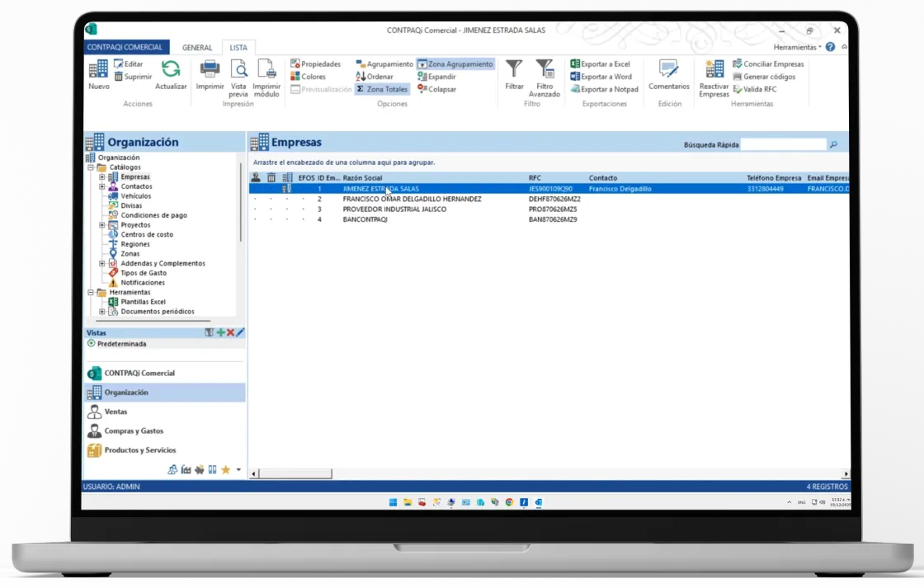Toggle the Zona Totales option
The image size is (924, 588).
[382, 89]
